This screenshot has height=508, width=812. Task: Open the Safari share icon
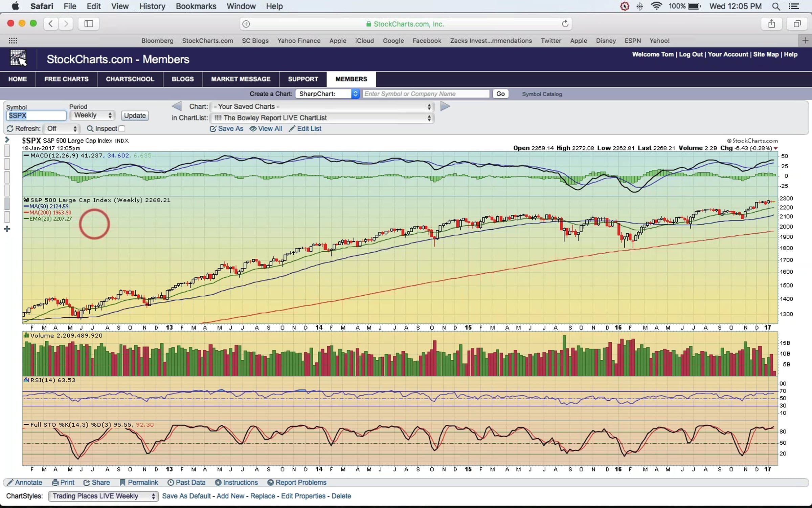771,24
